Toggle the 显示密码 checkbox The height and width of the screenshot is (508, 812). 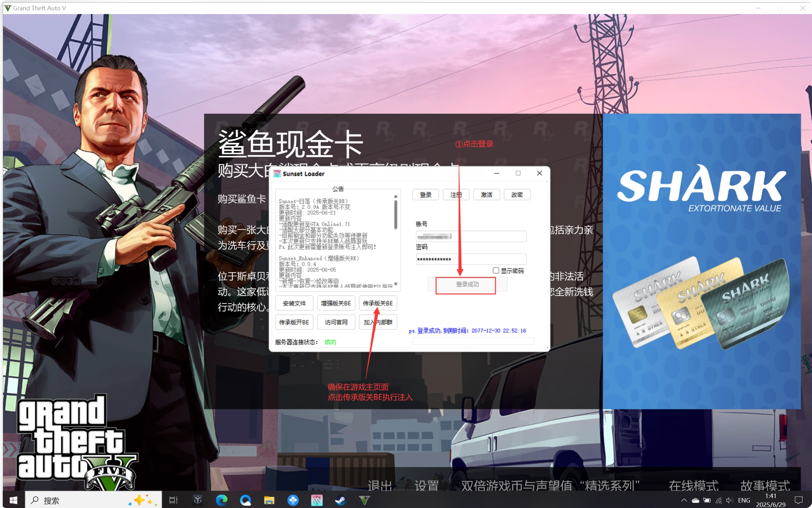tap(496, 270)
